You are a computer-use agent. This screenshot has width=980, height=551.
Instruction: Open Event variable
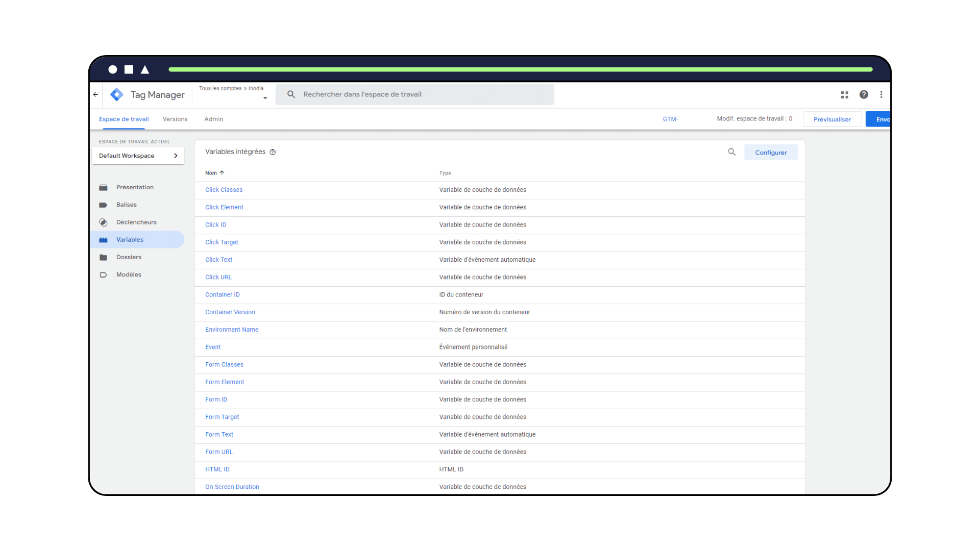point(213,347)
